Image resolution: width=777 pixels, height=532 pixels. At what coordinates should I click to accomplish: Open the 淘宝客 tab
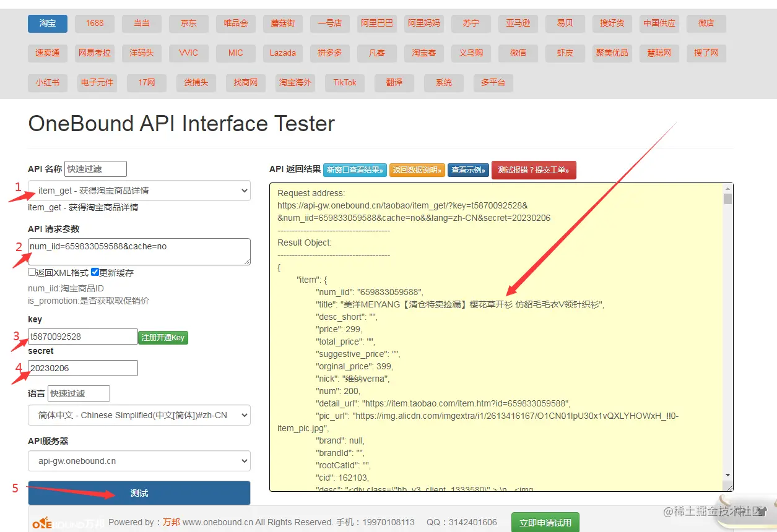click(424, 53)
